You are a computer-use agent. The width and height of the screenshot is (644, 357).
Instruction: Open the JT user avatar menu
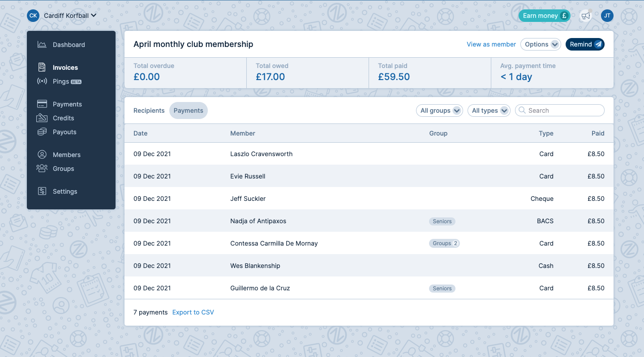pos(607,16)
